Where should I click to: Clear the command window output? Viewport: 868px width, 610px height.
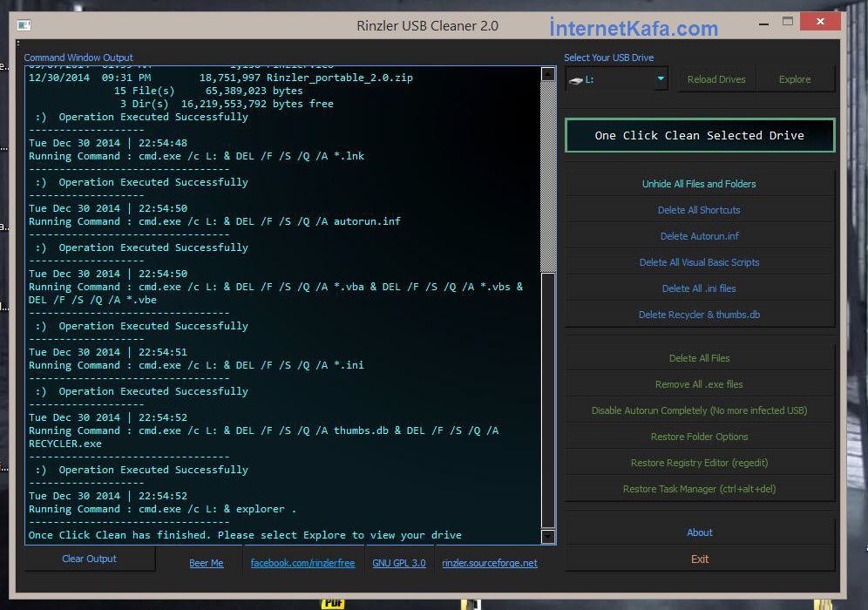(x=89, y=559)
